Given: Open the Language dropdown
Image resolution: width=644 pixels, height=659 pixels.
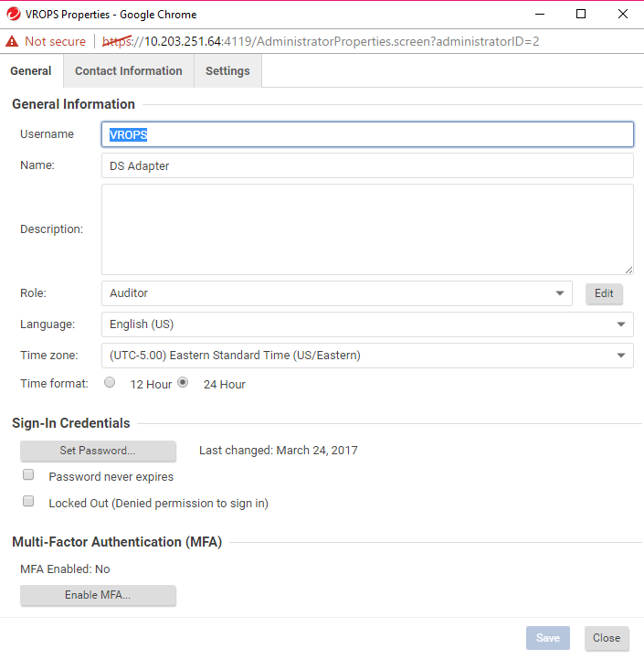Looking at the screenshot, I should pos(366,324).
